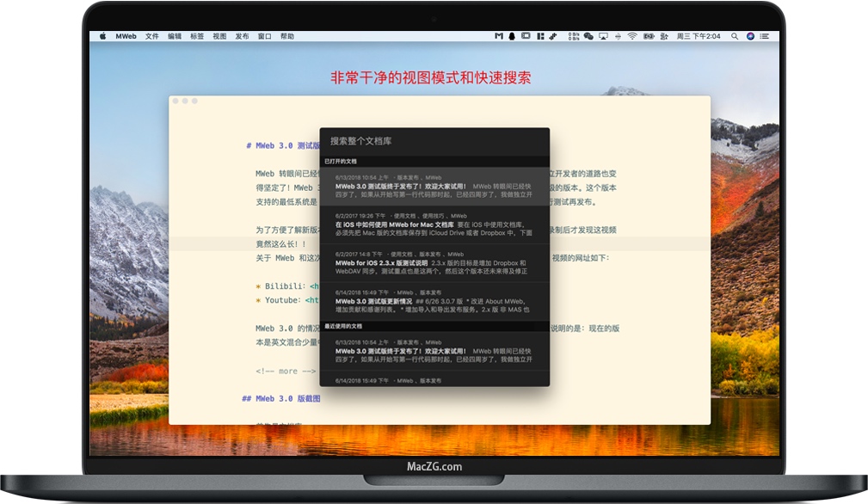Screen dimensions: 868x504
Task: Open the screen mirroring AirPlay icon
Action: pos(604,36)
